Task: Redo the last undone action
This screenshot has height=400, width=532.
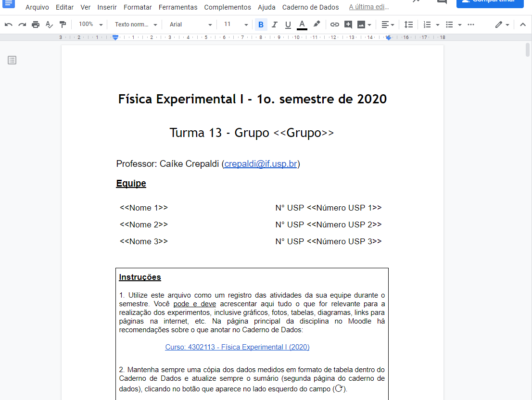Action: pyautogui.click(x=22, y=25)
